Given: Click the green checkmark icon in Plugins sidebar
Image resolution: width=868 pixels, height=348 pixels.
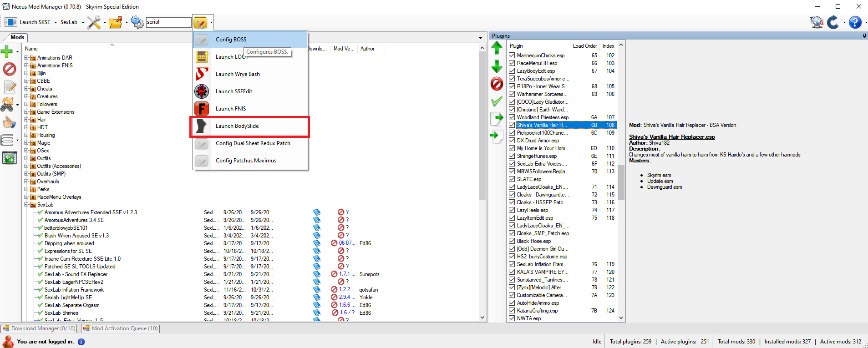Looking at the screenshot, I should pyautogui.click(x=497, y=101).
